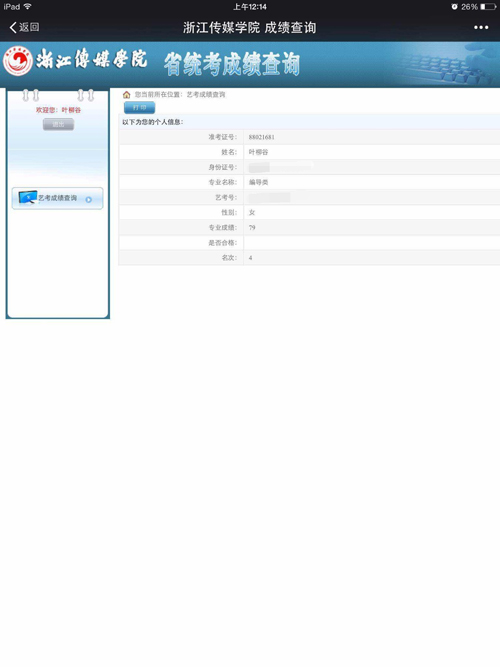Viewport: 500px width, 667px height.
Task: Click the 名次 rank value 4
Action: pyautogui.click(x=250, y=258)
